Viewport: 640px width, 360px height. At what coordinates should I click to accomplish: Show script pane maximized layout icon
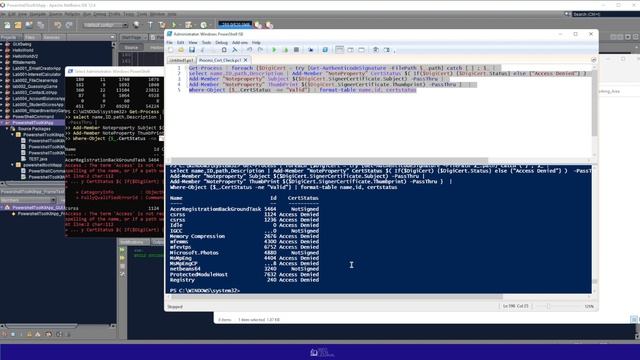pos(361,50)
